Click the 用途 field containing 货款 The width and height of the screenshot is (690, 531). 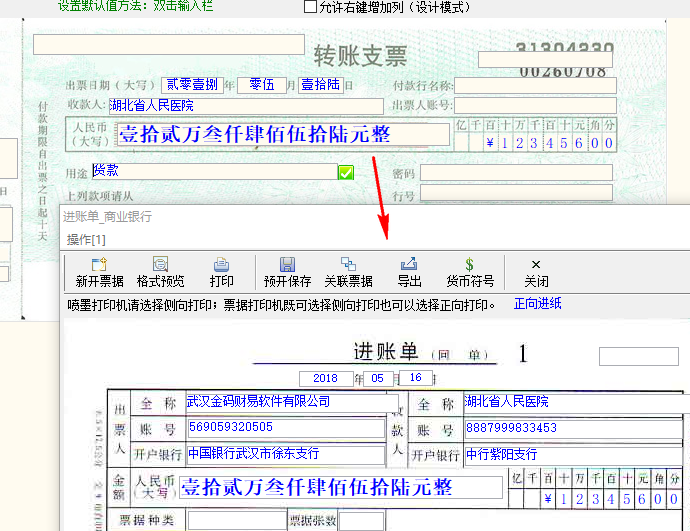point(215,171)
